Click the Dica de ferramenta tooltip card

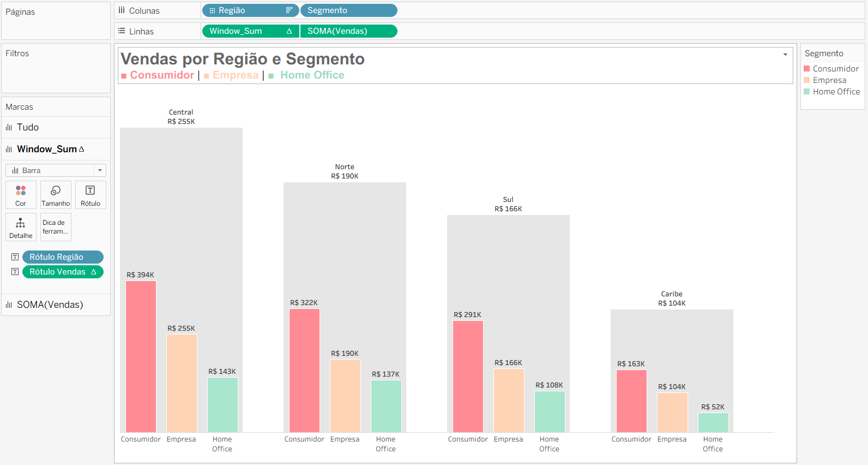(x=56, y=227)
